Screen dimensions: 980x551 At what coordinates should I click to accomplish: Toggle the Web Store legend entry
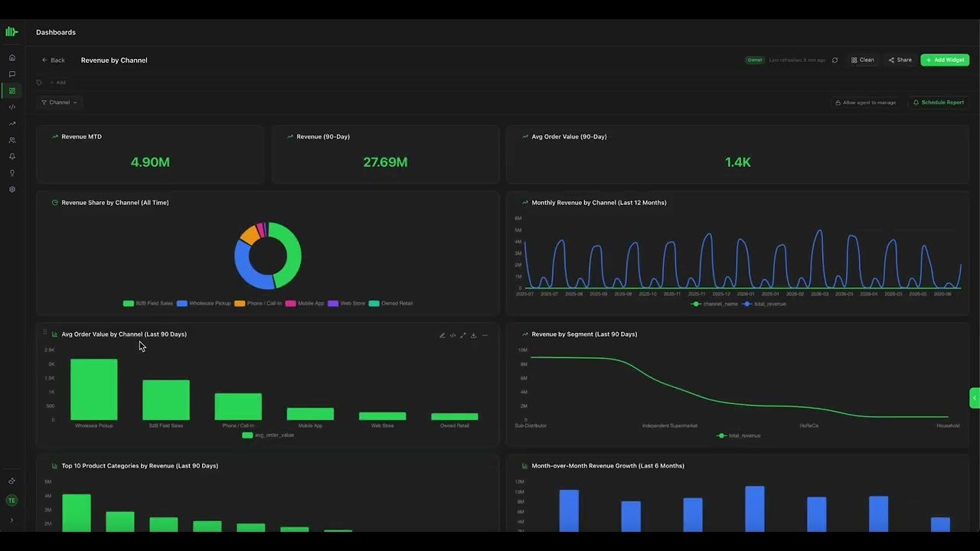(x=346, y=304)
